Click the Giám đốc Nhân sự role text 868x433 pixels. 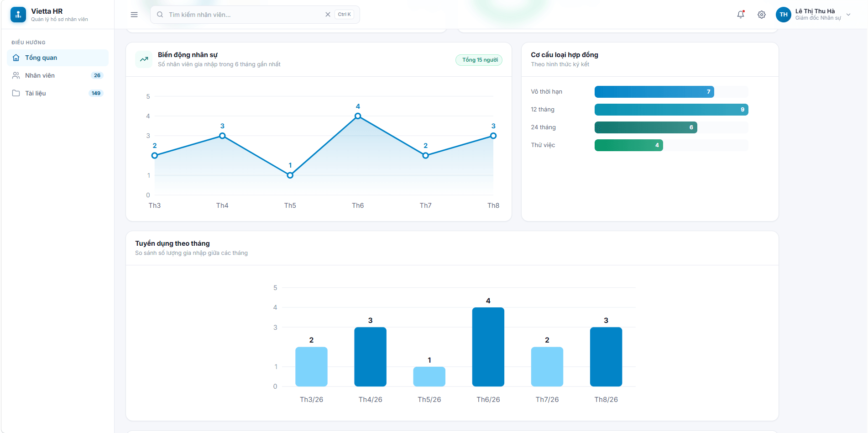(x=818, y=18)
